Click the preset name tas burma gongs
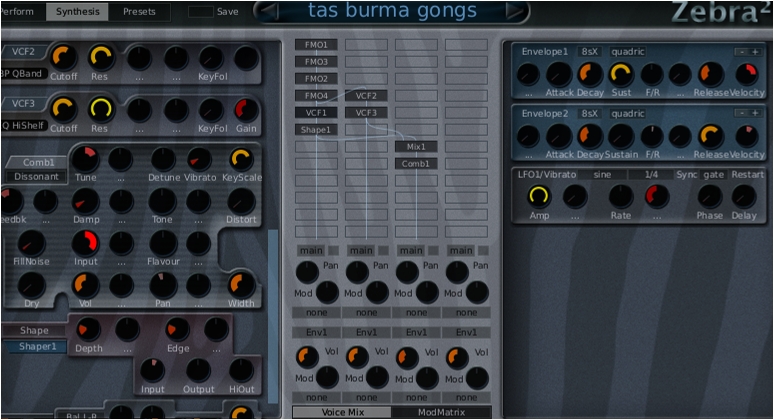Image resolution: width=774 pixels, height=420 pixels. click(x=392, y=11)
